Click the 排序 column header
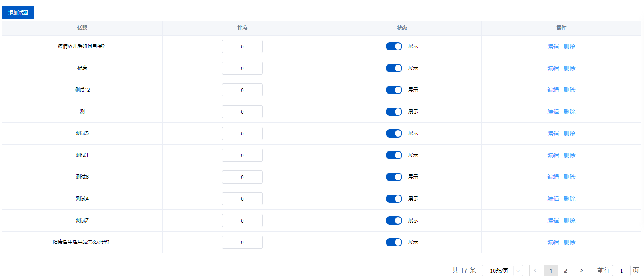 pos(242,28)
